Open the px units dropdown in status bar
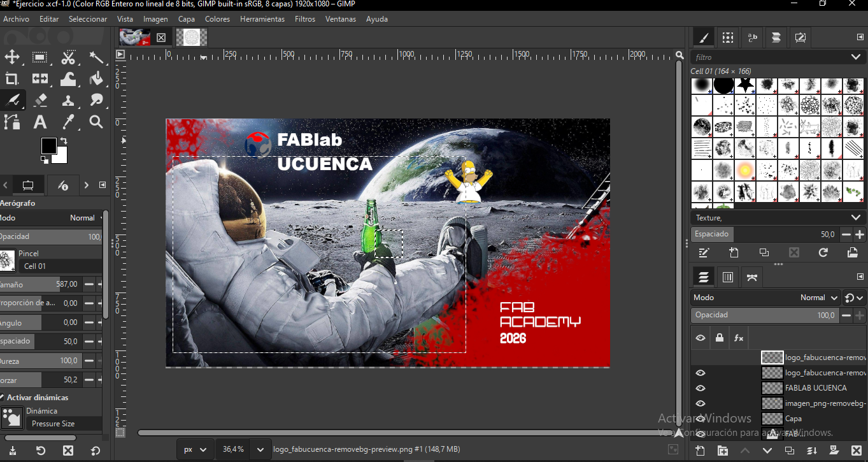The image size is (868, 462). pyautogui.click(x=195, y=449)
